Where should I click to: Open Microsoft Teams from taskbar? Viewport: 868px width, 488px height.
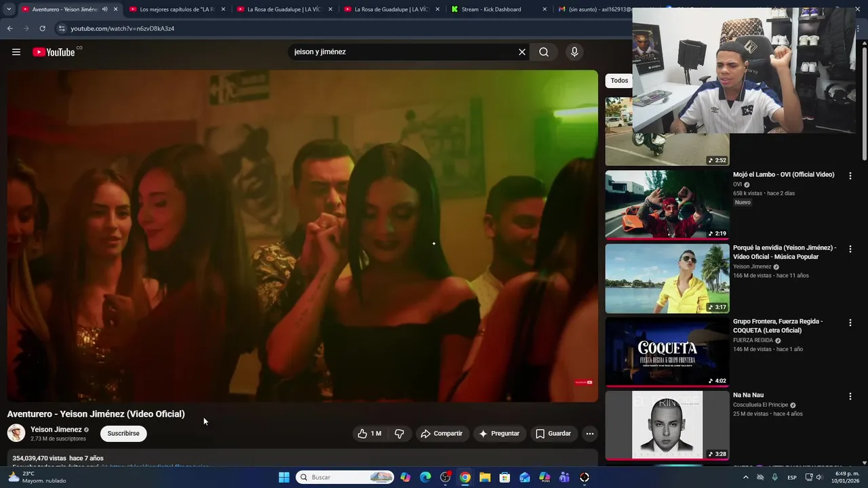coord(564,477)
